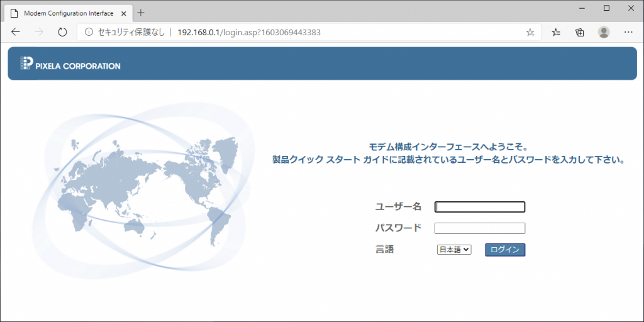Click the world map graphic
The width and height of the screenshot is (644, 322).
(x=148, y=189)
